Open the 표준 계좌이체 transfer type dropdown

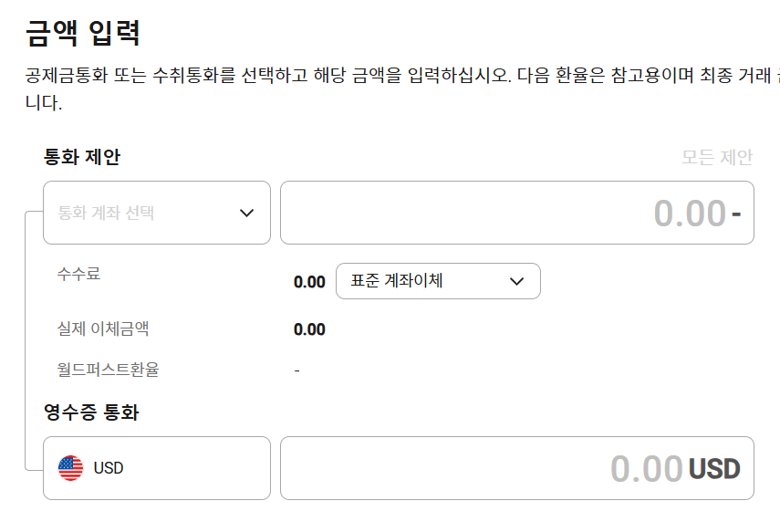tap(438, 281)
